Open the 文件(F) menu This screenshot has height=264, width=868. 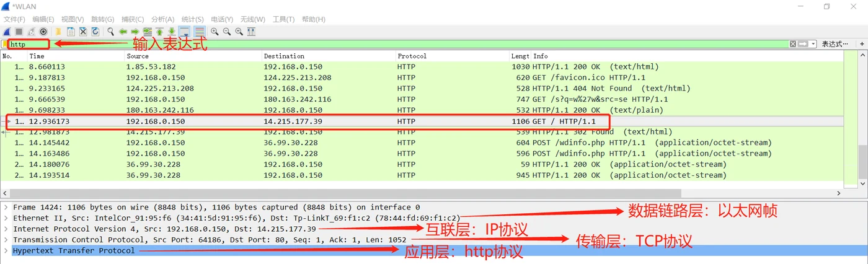[x=14, y=19]
